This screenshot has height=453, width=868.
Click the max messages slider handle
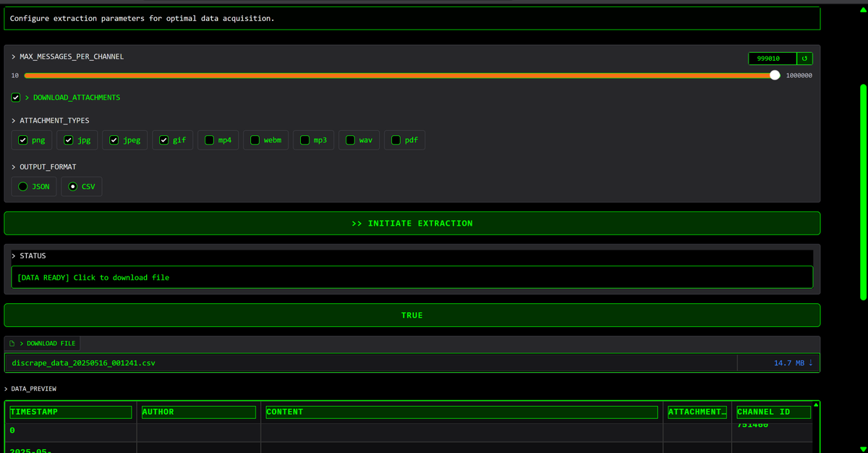click(775, 75)
